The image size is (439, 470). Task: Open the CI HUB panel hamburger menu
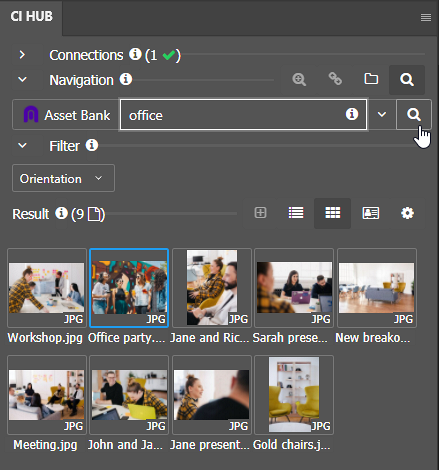pos(426,17)
